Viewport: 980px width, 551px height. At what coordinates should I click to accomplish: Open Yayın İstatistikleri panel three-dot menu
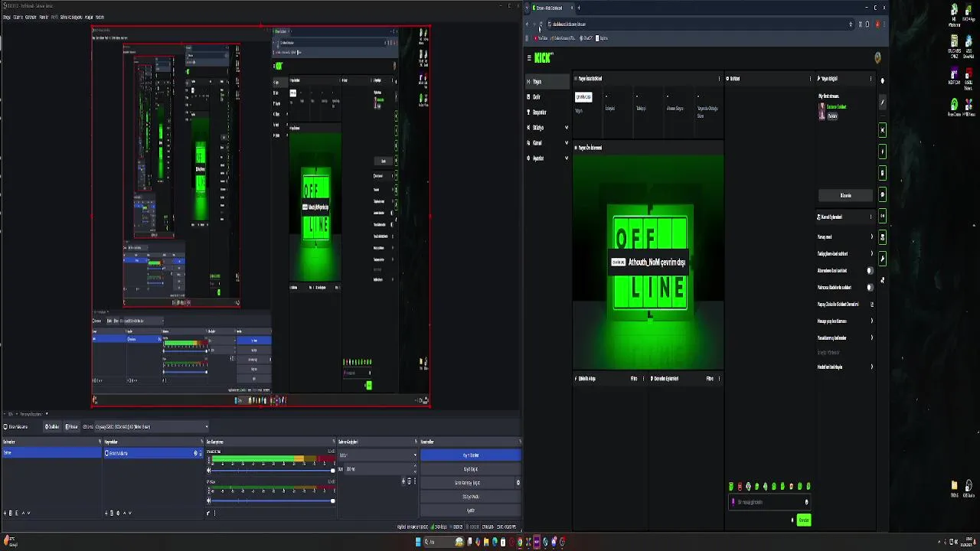coord(718,79)
